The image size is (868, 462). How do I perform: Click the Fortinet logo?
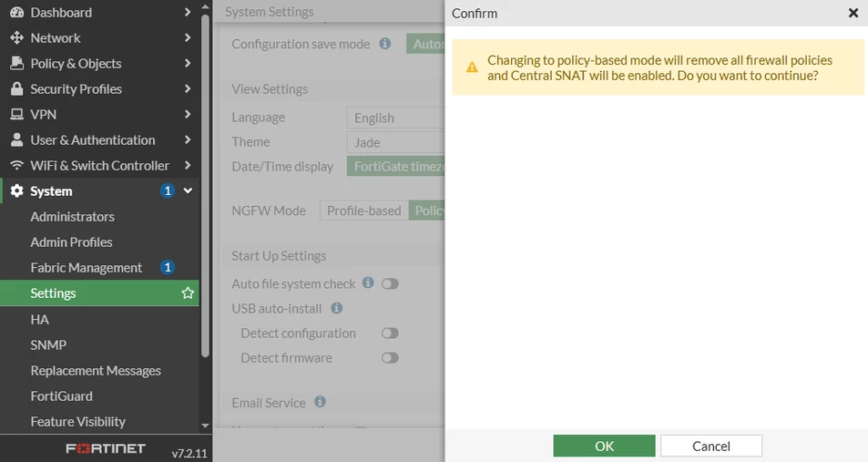click(106, 448)
